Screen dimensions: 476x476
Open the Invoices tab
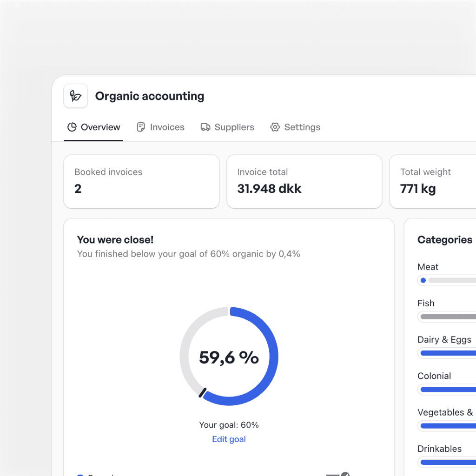coord(167,127)
